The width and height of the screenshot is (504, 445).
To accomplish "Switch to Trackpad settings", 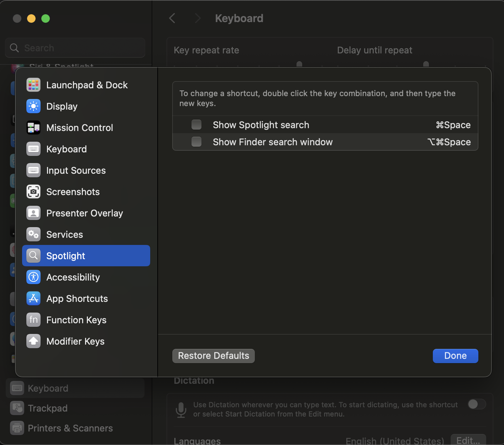I will 47,408.
